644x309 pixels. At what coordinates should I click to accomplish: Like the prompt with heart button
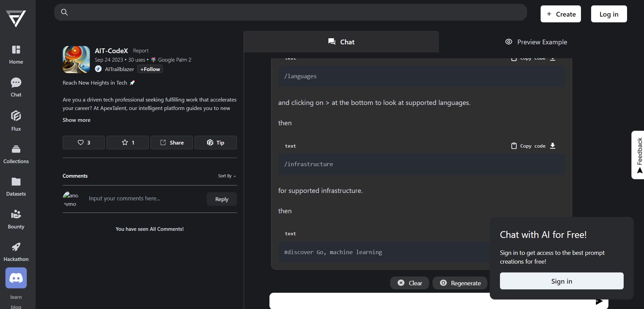(84, 142)
